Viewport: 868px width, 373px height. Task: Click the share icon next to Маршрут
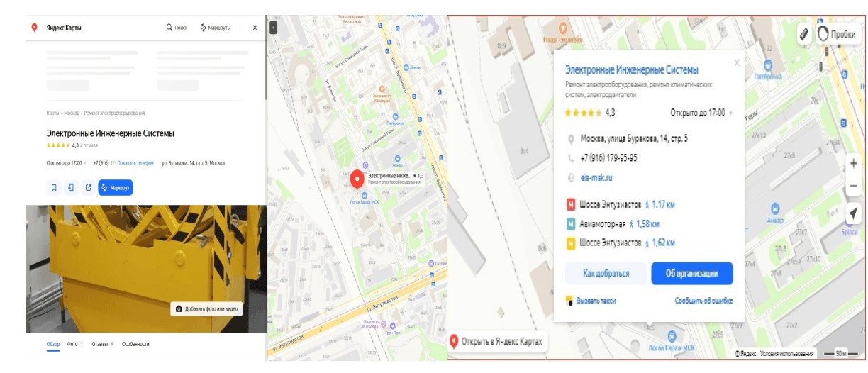[x=88, y=188]
